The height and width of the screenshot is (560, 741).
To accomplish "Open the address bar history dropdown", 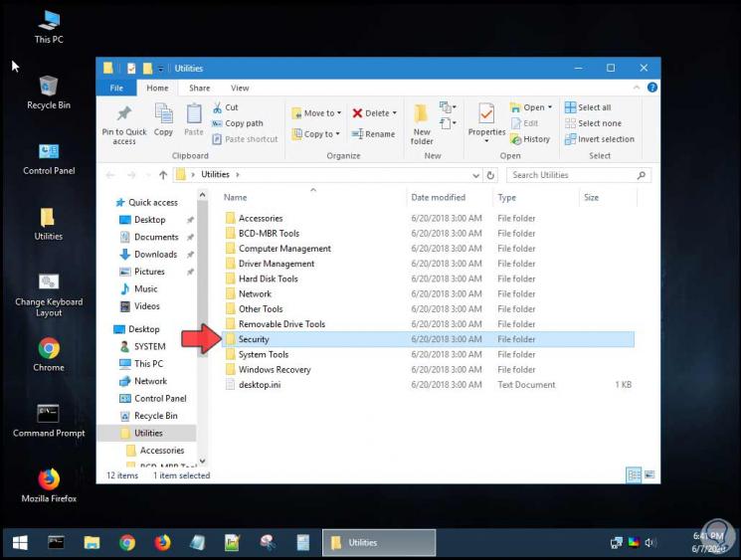I will tap(475, 175).
